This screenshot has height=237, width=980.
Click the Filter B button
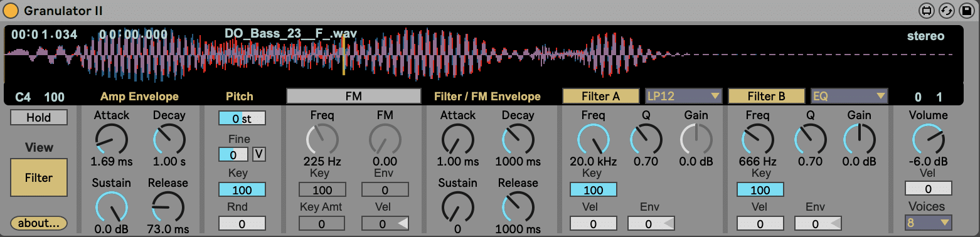[766, 96]
